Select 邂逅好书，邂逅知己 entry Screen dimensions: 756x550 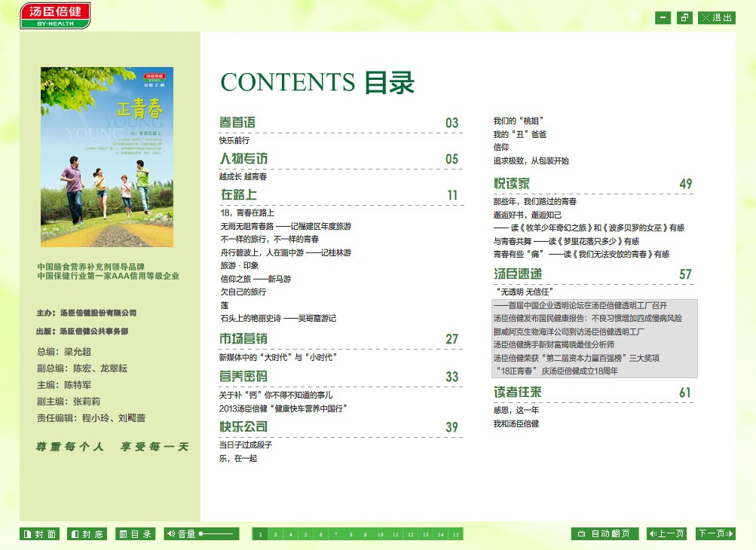(x=528, y=215)
